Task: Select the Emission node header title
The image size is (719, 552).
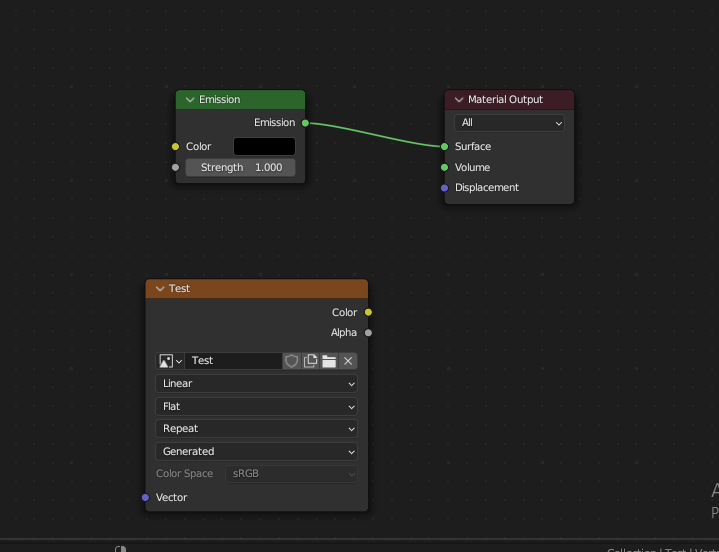Action: (x=220, y=99)
